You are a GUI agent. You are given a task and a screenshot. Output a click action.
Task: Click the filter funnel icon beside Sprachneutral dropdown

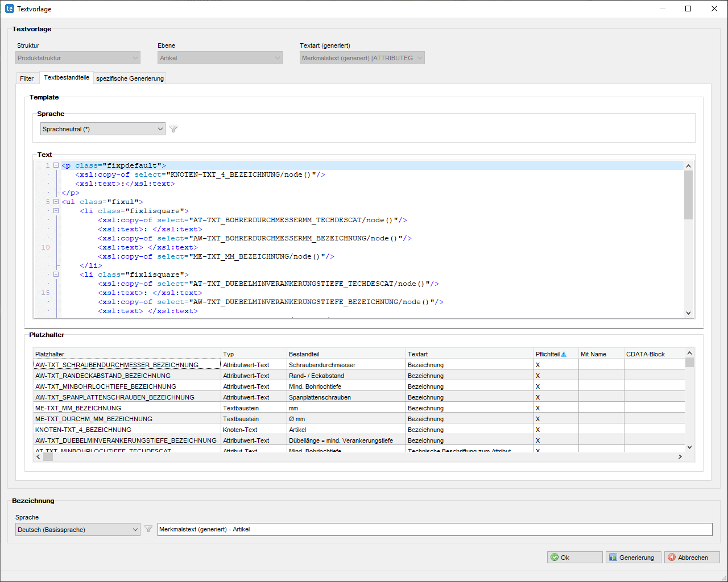click(173, 129)
